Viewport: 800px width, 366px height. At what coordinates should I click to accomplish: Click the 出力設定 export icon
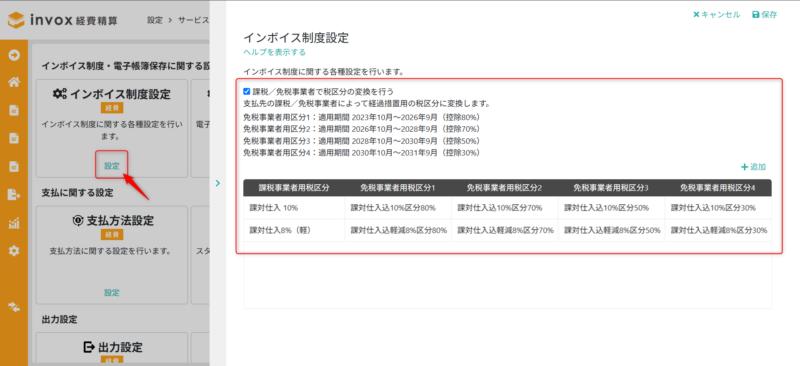pos(89,347)
